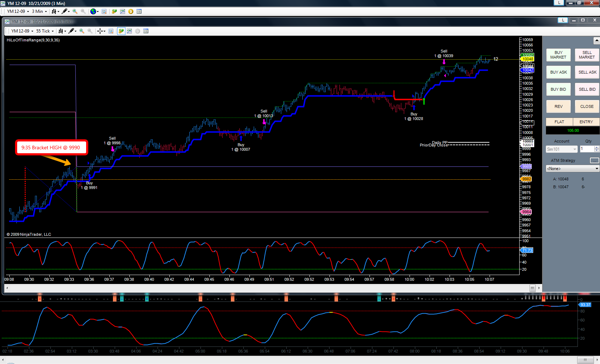
Task: Toggle the L link button on the 55 Tick window
Action: tap(563, 20)
